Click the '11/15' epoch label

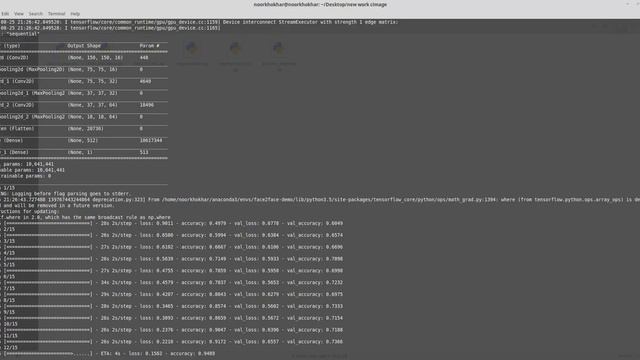[11, 336]
